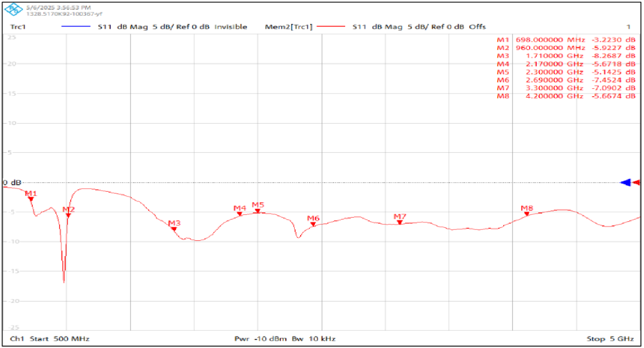This screenshot has height=348, width=644.
Task: Click the M6 marker triangle on the trace
Action: pos(313,224)
